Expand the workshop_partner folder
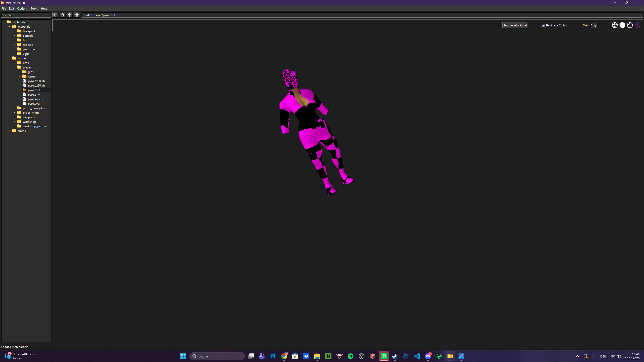 pos(14,126)
